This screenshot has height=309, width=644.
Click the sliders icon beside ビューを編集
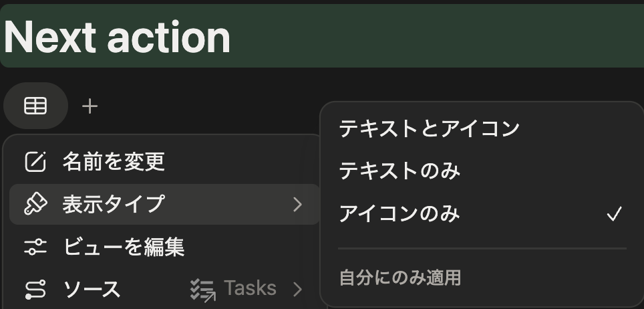point(35,247)
